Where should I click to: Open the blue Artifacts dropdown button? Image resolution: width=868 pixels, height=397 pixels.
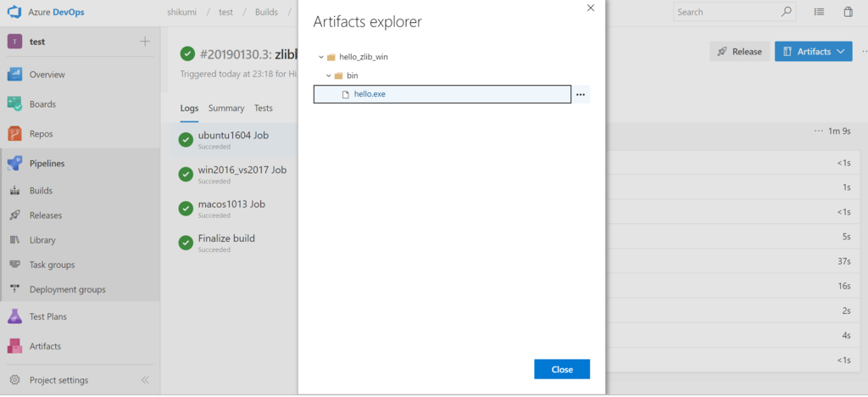813,52
